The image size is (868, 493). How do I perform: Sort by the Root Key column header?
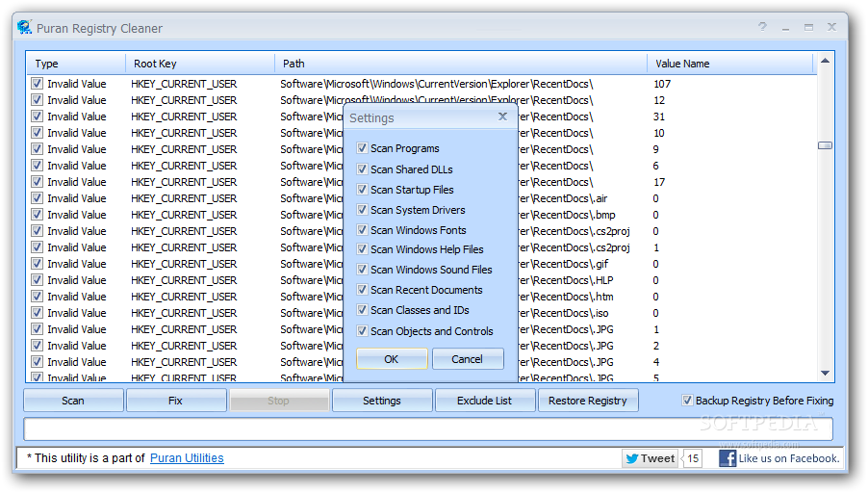(x=200, y=64)
